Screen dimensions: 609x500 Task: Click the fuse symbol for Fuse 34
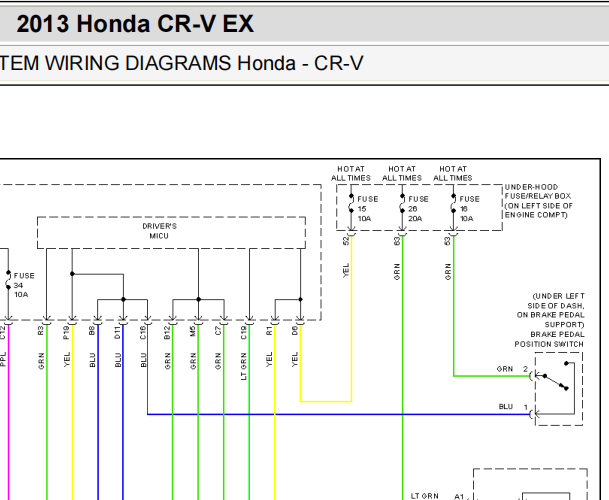8,280
